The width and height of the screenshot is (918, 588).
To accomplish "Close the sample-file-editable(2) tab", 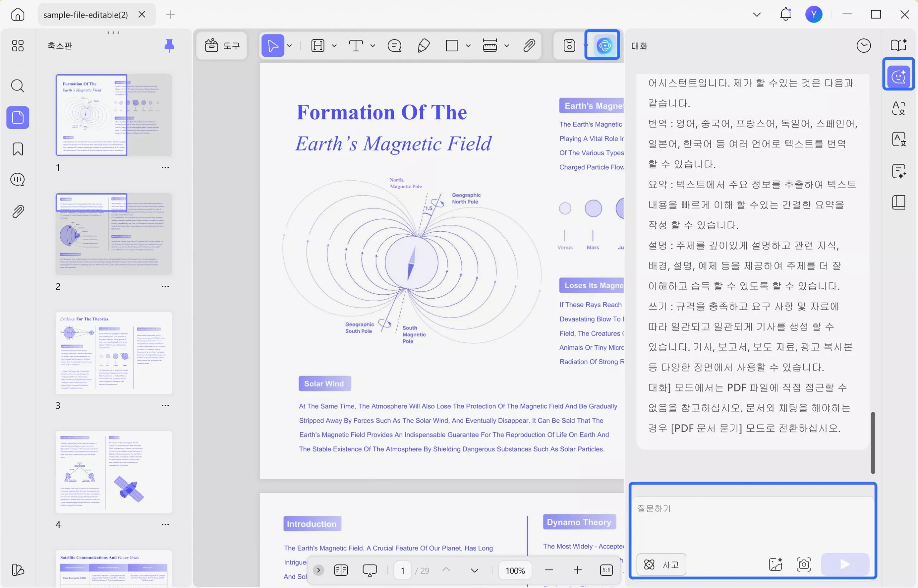I will [x=142, y=14].
